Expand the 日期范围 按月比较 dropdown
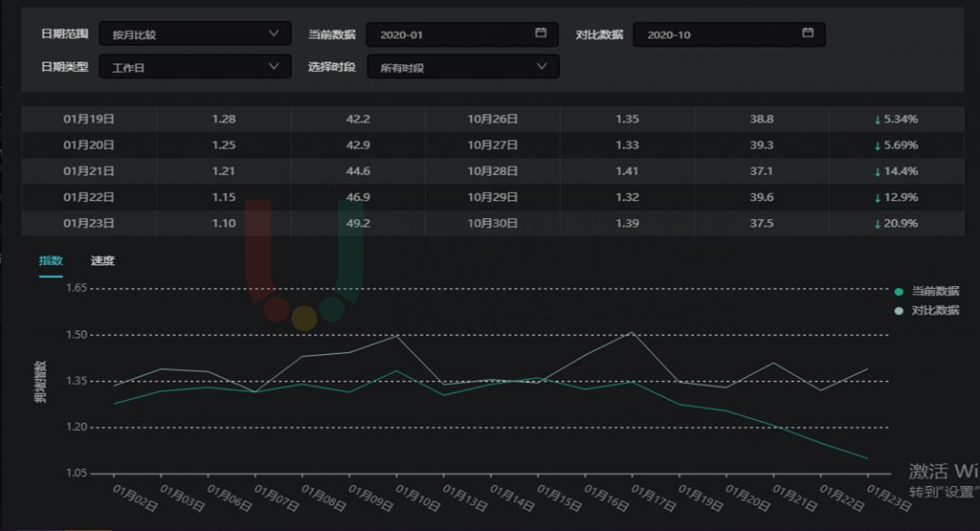 195,34
